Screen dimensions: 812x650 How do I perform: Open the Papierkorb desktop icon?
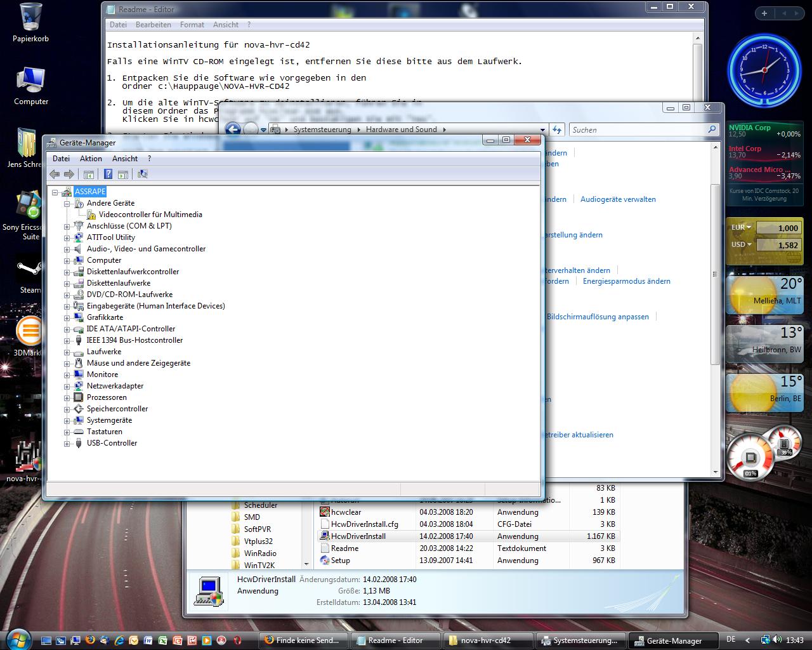click(x=30, y=23)
